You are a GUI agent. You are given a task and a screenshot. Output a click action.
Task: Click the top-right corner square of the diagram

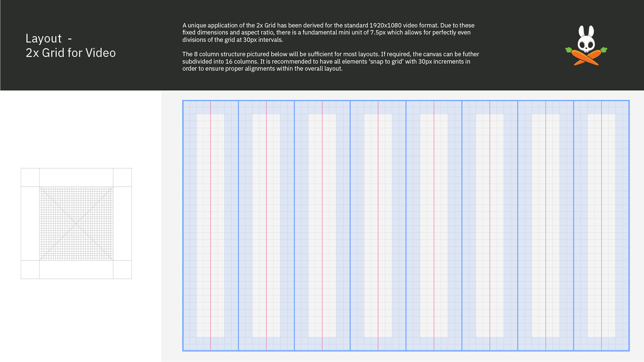pyautogui.click(x=122, y=178)
